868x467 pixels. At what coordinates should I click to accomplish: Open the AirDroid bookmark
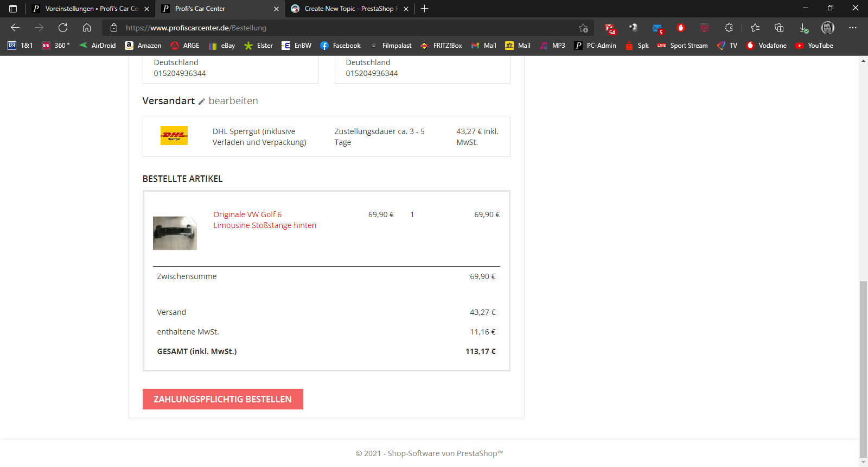tap(97, 46)
